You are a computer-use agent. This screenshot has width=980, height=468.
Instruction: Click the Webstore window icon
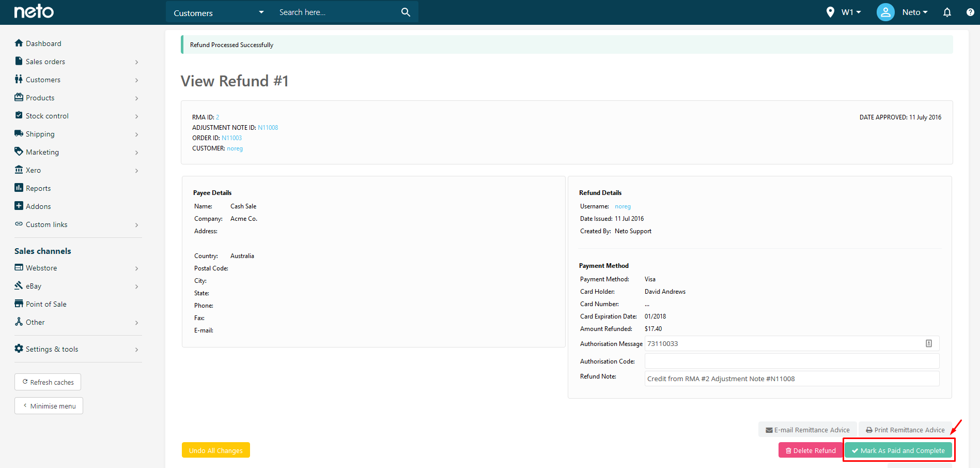pos(19,267)
